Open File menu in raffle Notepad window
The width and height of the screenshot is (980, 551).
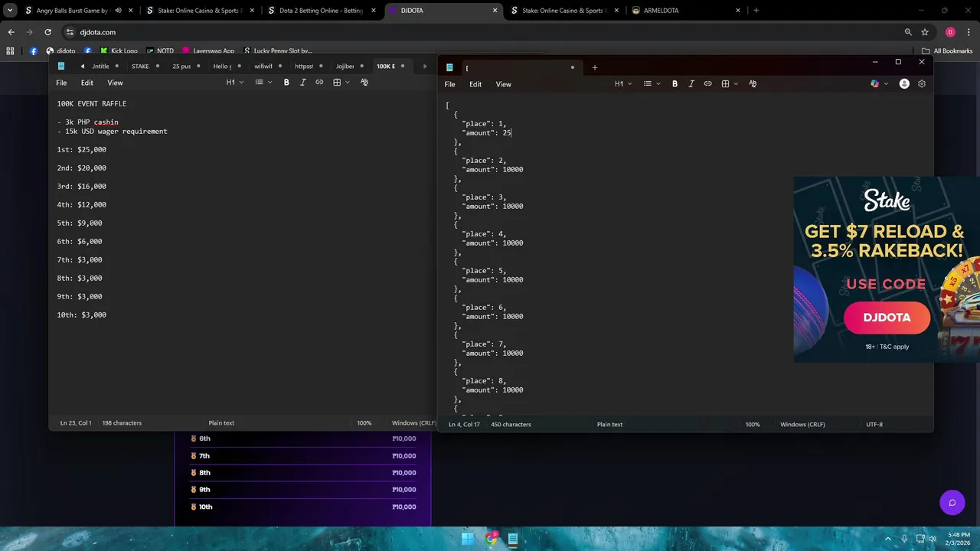point(61,83)
